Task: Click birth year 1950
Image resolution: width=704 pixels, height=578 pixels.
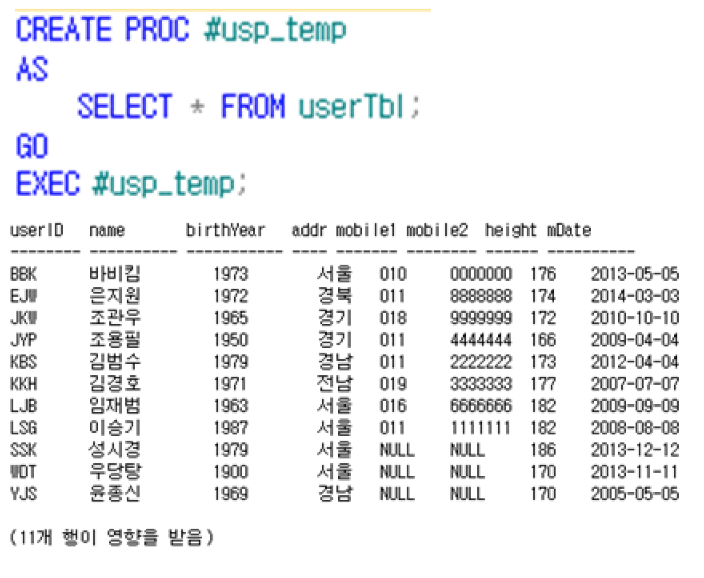Action: (x=231, y=340)
